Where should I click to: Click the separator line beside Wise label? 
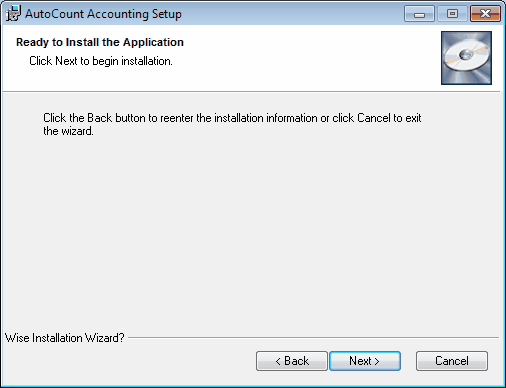[x=313, y=338]
